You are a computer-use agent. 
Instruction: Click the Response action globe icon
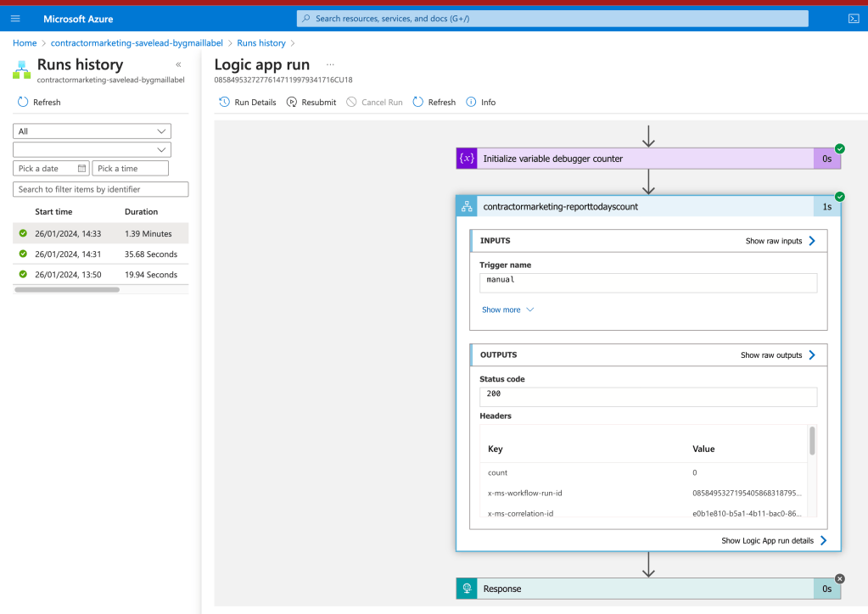click(x=467, y=589)
